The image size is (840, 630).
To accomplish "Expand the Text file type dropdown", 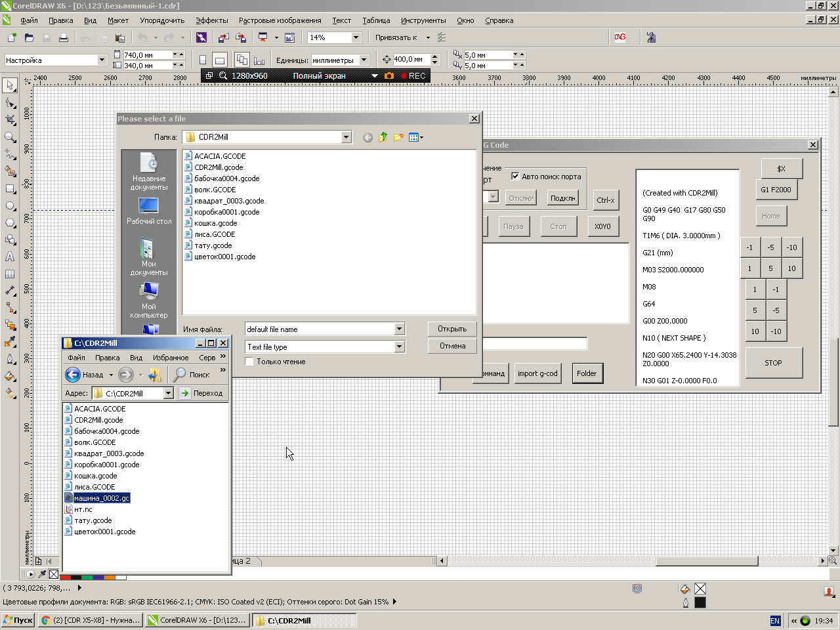I will [x=399, y=347].
